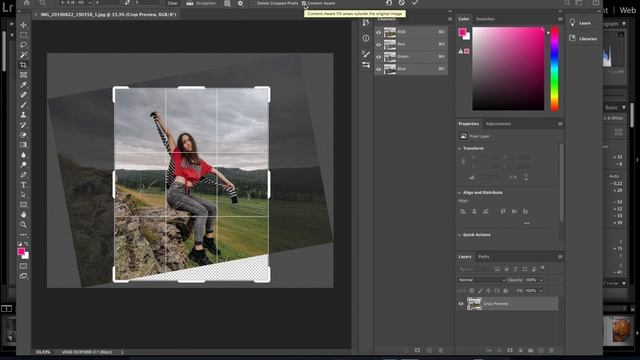This screenshot has width=640, height=360.
Task: Open the crop aspect ratio preset dropdown
Action: [x=76, y=3]
